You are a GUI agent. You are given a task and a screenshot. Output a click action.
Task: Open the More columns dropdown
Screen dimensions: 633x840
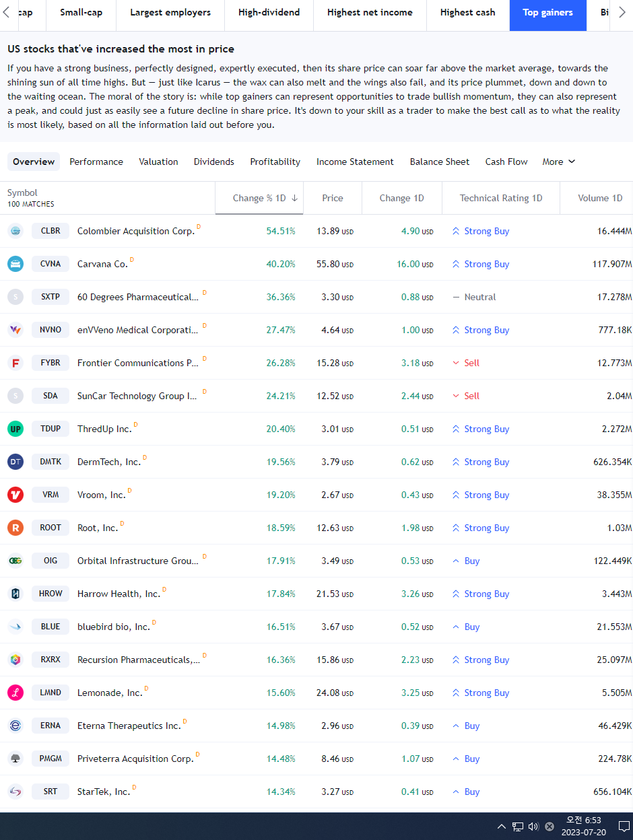[x=559, y=162]
